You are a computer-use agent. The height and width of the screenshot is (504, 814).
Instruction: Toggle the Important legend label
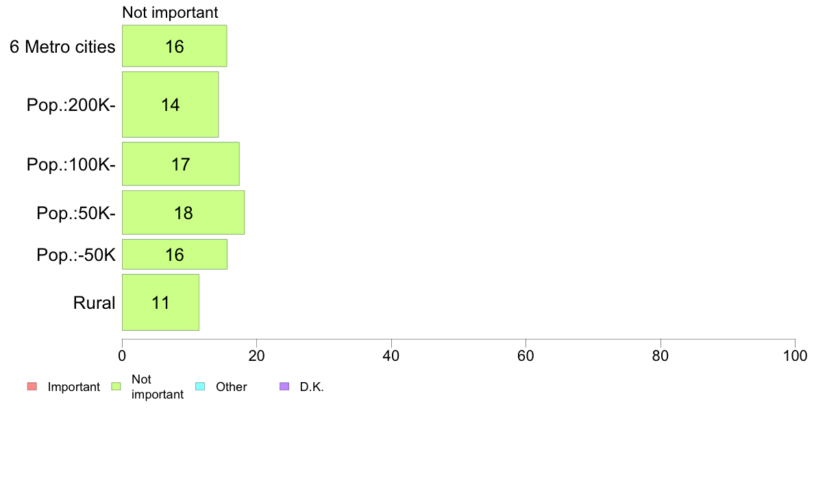(74, 387)
